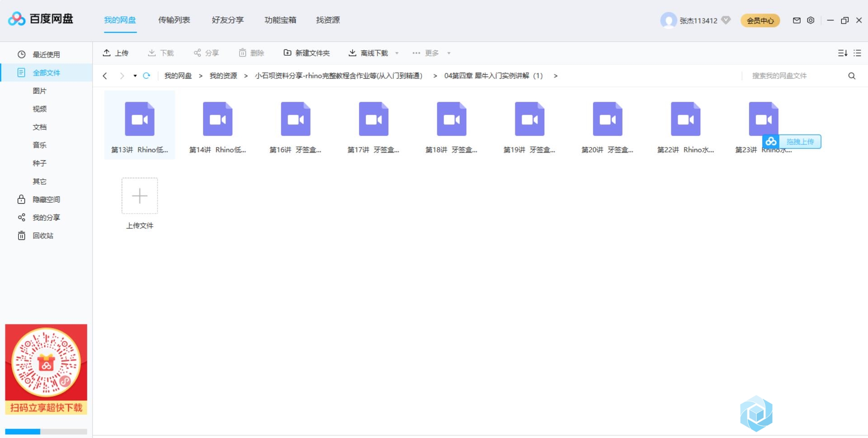Navigate to 小石坝资料分享 breadcrumb folder
This screenshot has width=868, height=438.
tap(339, 76)
